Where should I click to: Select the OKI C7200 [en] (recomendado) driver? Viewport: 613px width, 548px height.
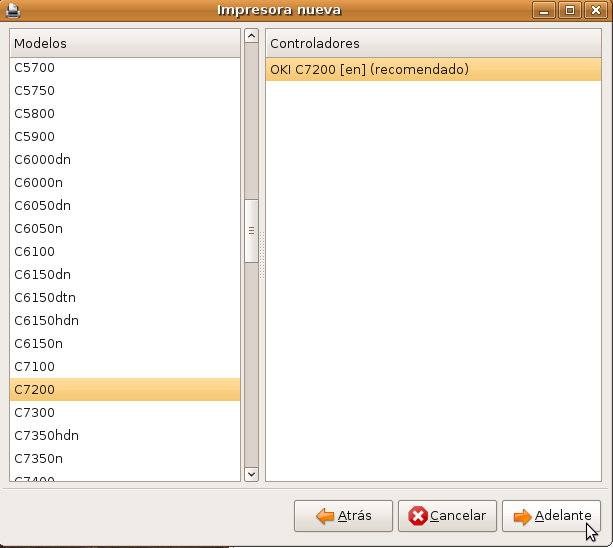(433, 70)
